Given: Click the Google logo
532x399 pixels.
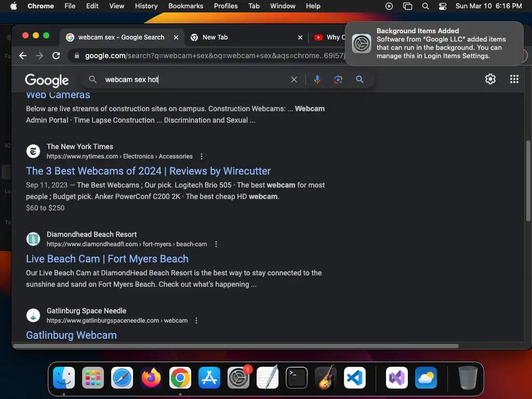Looking at the screenshot, I should click(47, 80).
